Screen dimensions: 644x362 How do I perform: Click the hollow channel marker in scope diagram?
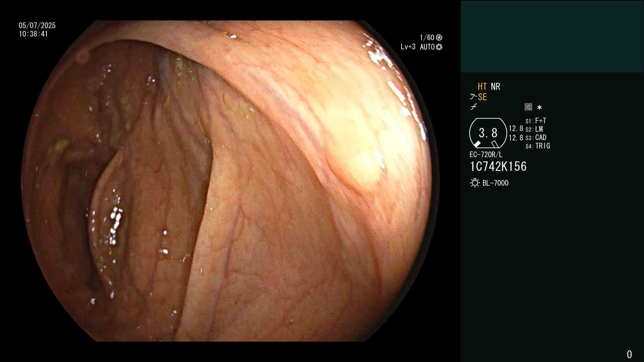(x=495, y=144)
